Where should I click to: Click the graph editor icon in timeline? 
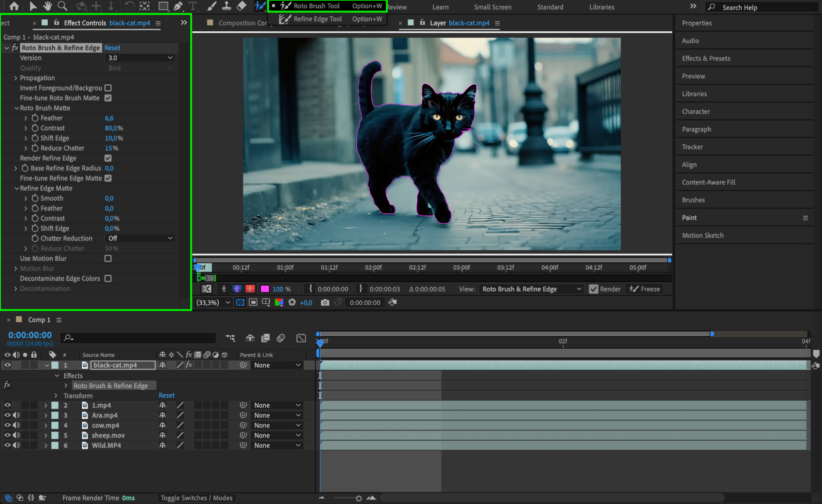coord(301,338)
